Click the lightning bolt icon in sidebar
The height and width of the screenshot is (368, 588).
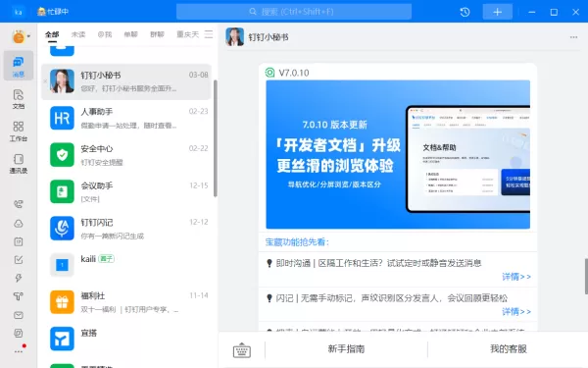point(19,278)
